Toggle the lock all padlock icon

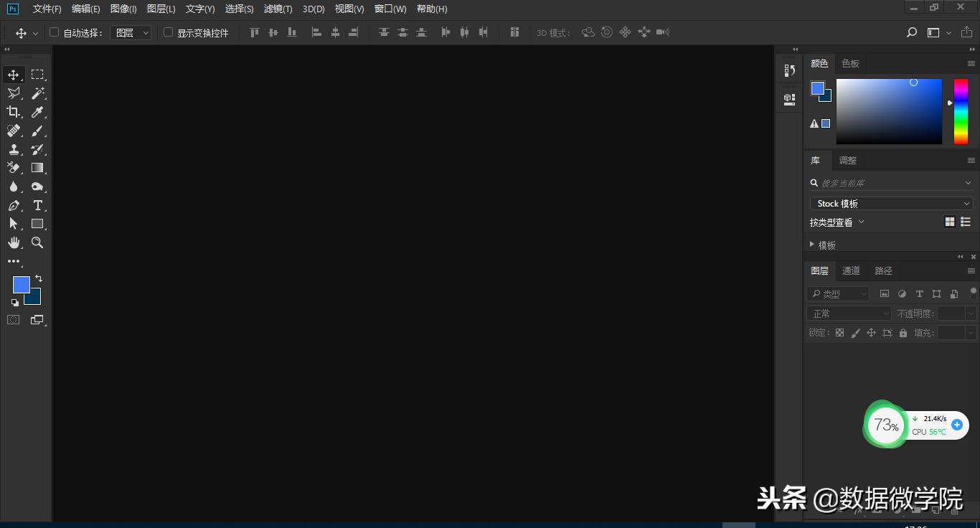coord(903,333)
